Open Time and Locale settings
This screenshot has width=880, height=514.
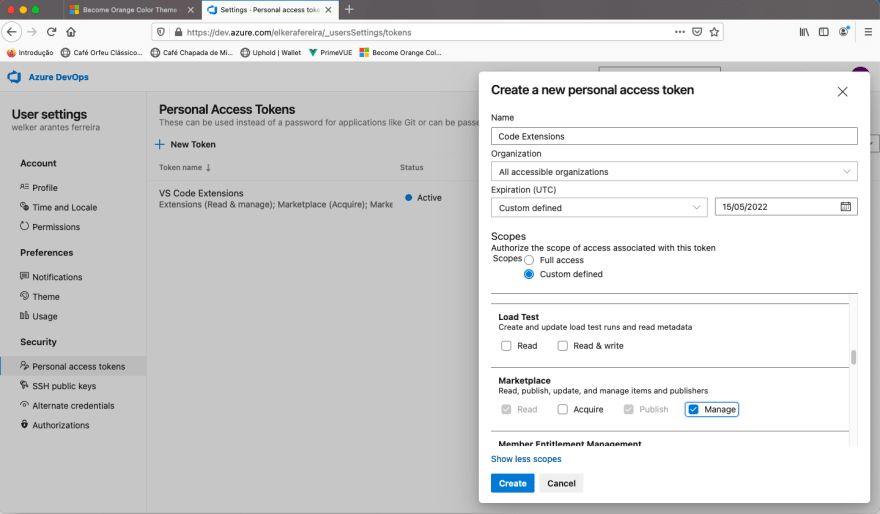click(64, 207)
